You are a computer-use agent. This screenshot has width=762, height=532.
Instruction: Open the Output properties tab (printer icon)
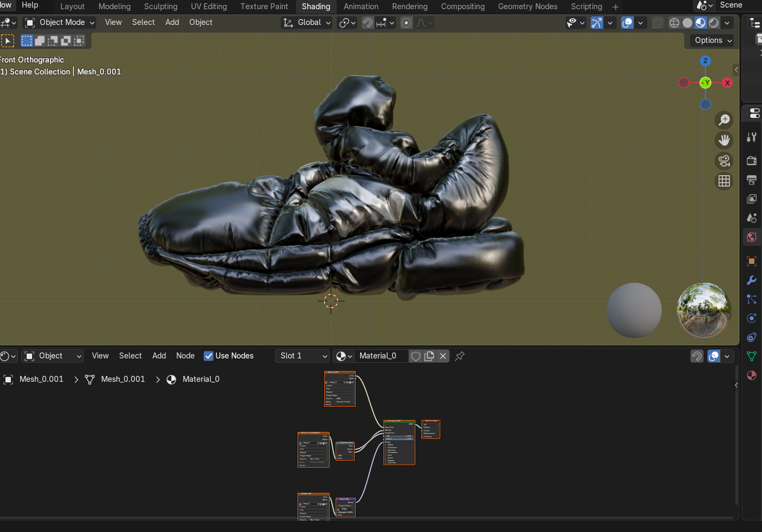tap(752, 180)
